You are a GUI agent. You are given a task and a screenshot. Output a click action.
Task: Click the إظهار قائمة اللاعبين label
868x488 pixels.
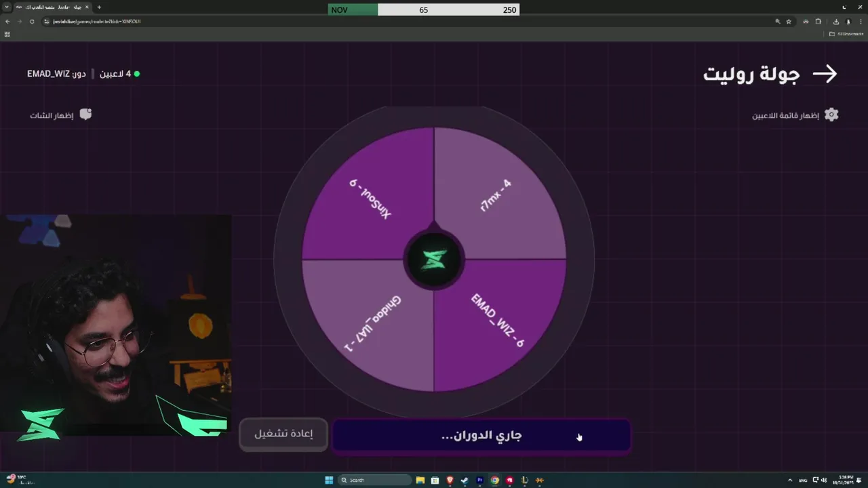(785, 115)
